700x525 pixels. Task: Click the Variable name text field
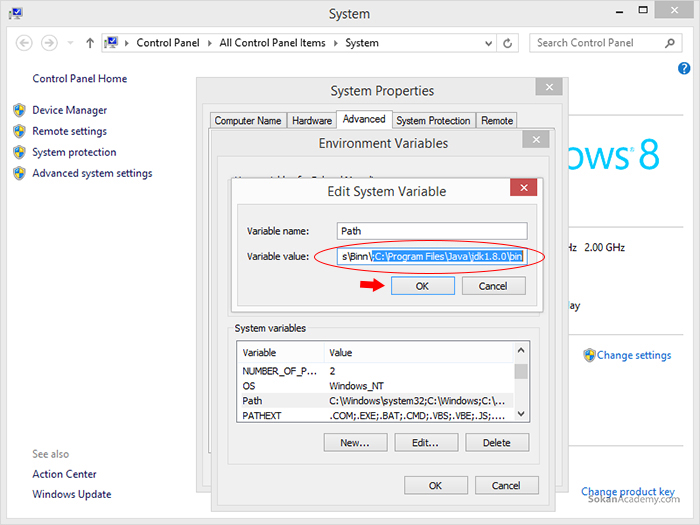[431, 231]
